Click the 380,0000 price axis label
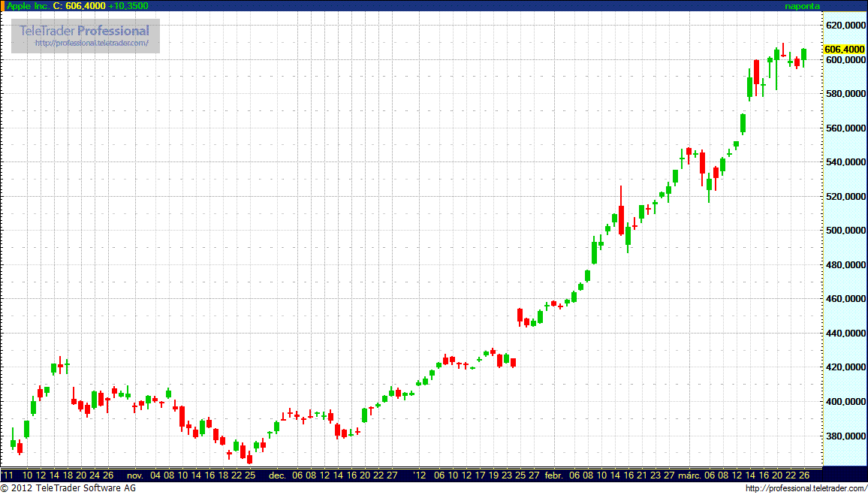This screenshot has width=868, height=495. click(845, 436)
